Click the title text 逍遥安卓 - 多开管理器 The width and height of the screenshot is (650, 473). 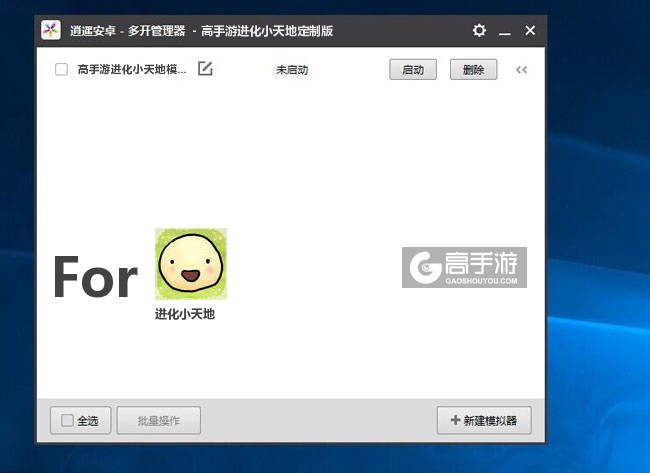(127, 31)
